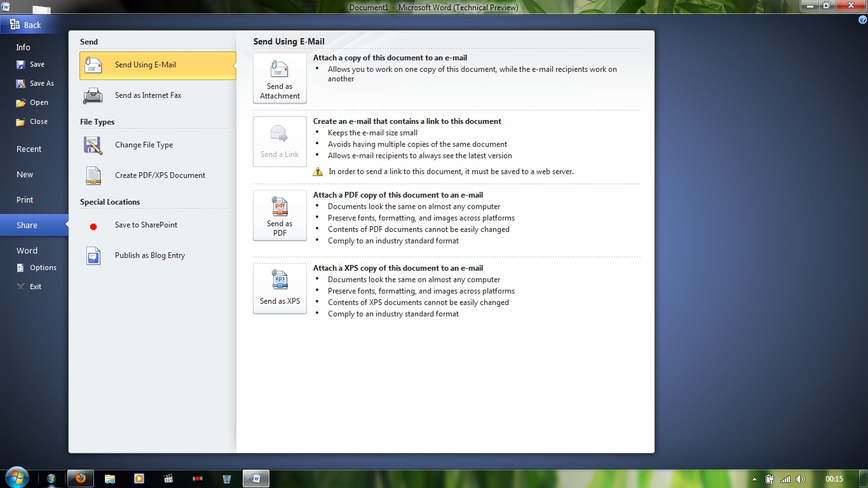Switch to the Recent tab
Viewport: 868px width, 488px height.
coord(29,149)
